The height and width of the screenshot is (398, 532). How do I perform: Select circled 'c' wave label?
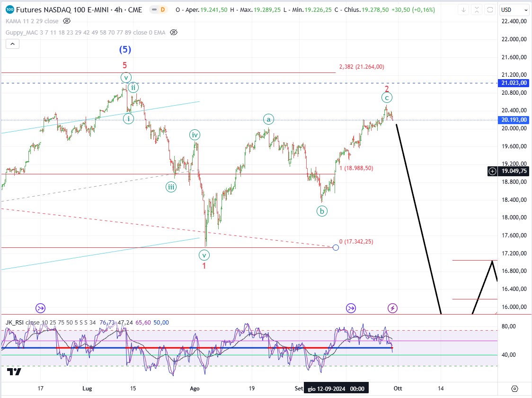(x=387, y=98)
